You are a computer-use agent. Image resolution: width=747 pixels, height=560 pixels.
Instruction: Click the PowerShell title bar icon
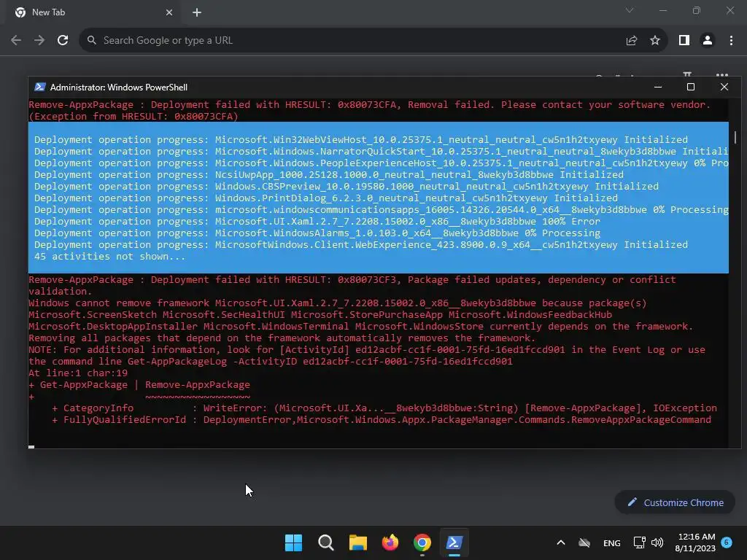(x=40, y=87)
